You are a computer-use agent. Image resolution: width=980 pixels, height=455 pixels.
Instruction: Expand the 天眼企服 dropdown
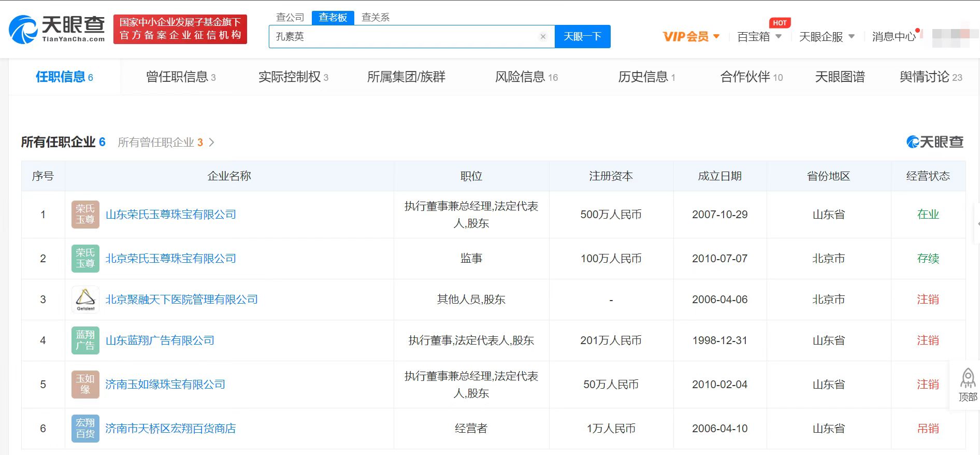click(x=827, y=37)
